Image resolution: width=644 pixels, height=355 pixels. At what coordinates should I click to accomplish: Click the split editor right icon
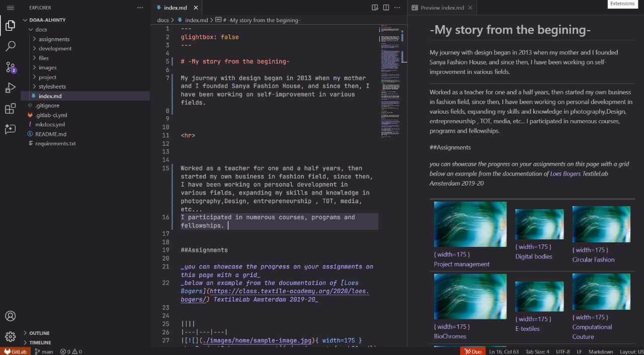(x=386, y=8)
